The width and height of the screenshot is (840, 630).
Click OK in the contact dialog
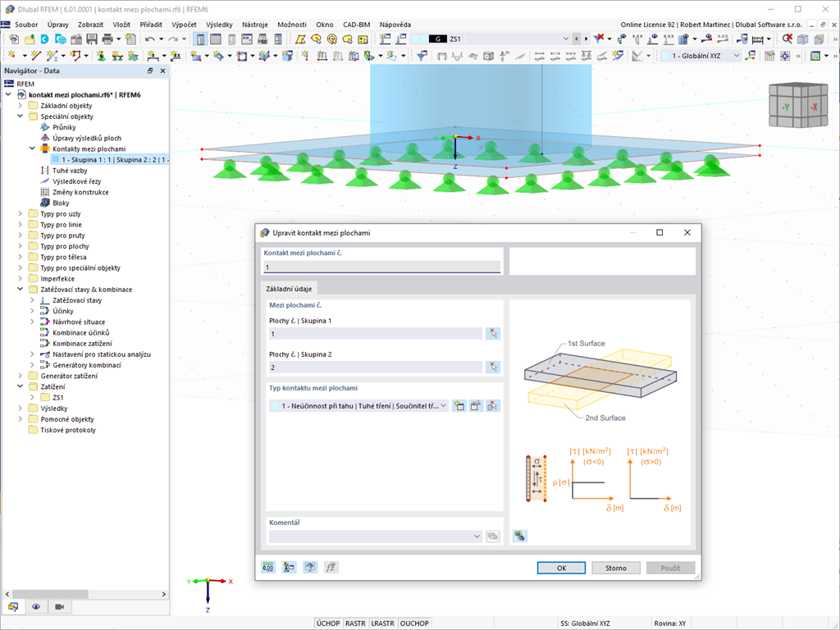click(561, 568)
